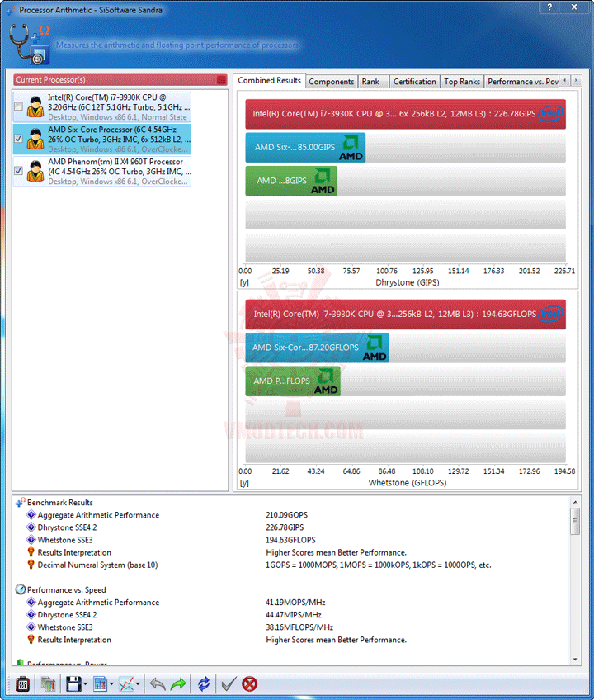Select the Decimal Numeral System (base 10) row

coord(97,565)
